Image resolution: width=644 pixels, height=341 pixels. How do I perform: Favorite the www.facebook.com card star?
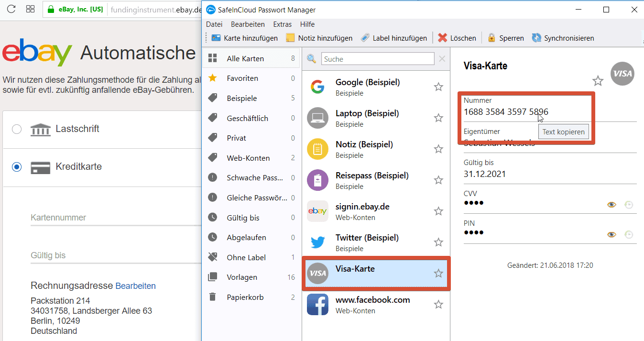pyautogui.click(x=438, y=304)
